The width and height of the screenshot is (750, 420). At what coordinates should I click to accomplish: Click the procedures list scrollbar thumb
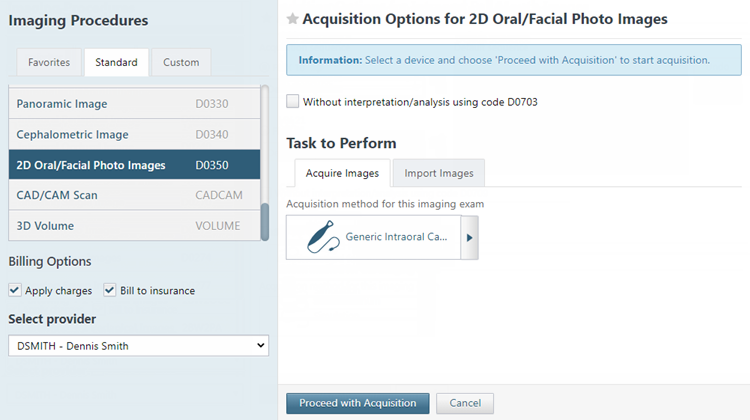(265, 222)
